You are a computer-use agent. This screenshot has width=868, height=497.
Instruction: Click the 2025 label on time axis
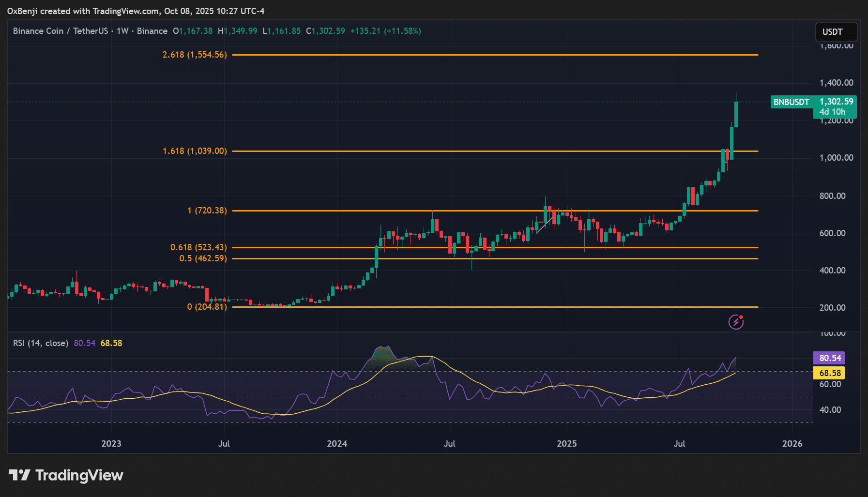(x=566, y=444)
